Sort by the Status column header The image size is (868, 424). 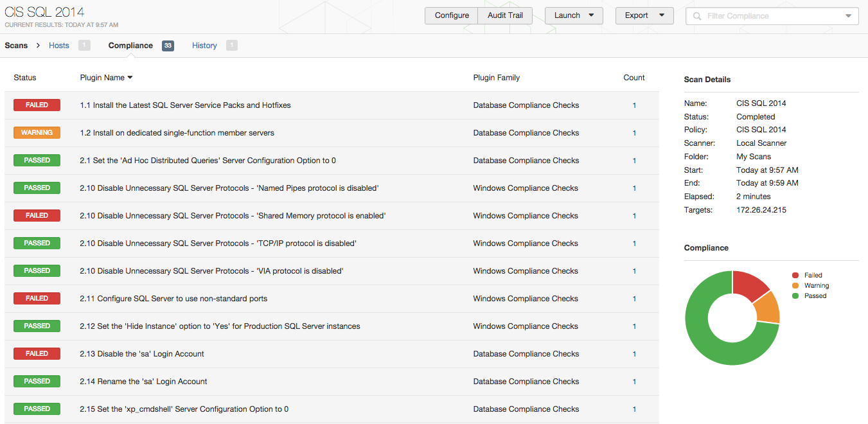25,78
